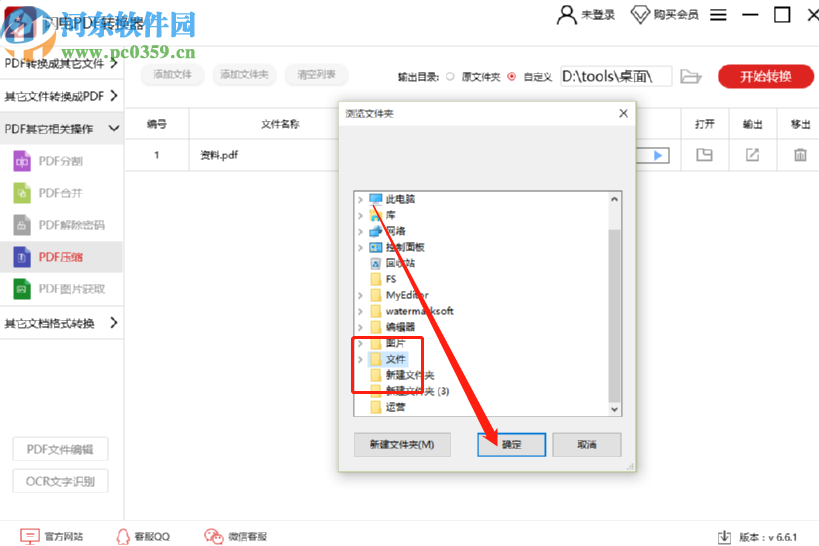Click the 未登录 user account icon
Viewport: 819px width, 546px height.
coord(566,15)
